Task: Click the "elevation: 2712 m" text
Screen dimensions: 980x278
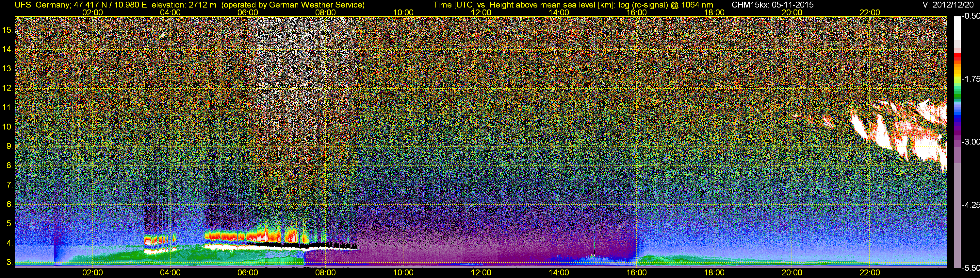Action: [184, 5]
